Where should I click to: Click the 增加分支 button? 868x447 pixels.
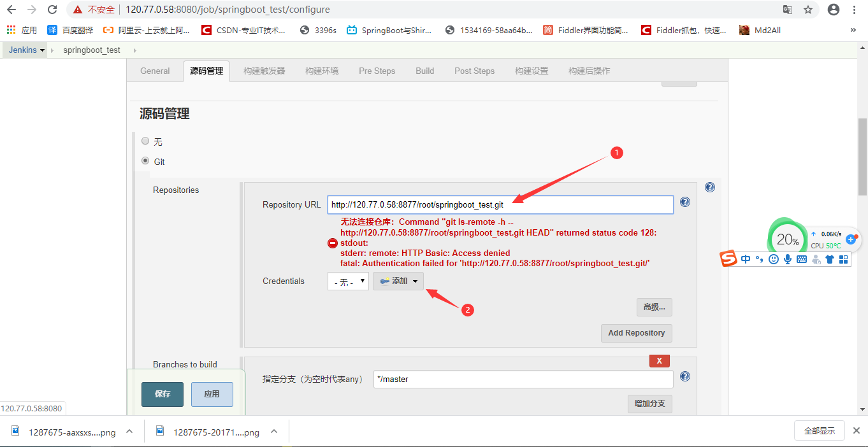tap(650, 404)
